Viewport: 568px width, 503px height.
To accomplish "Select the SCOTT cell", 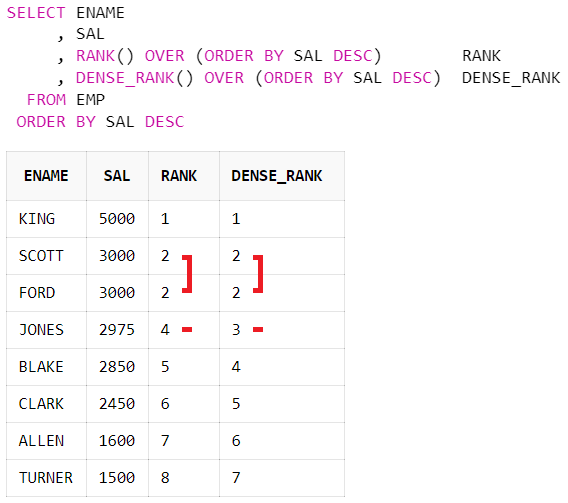I will 46,256.
